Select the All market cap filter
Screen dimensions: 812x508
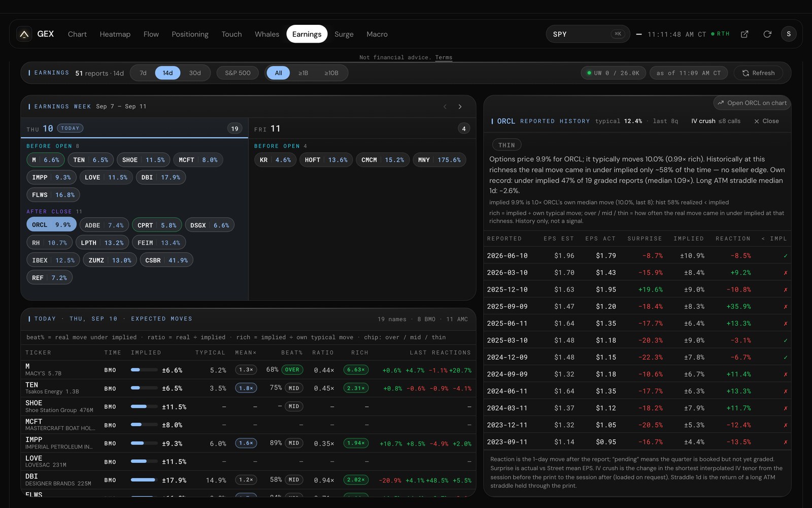pyautogui.click(x=278, y=73)
